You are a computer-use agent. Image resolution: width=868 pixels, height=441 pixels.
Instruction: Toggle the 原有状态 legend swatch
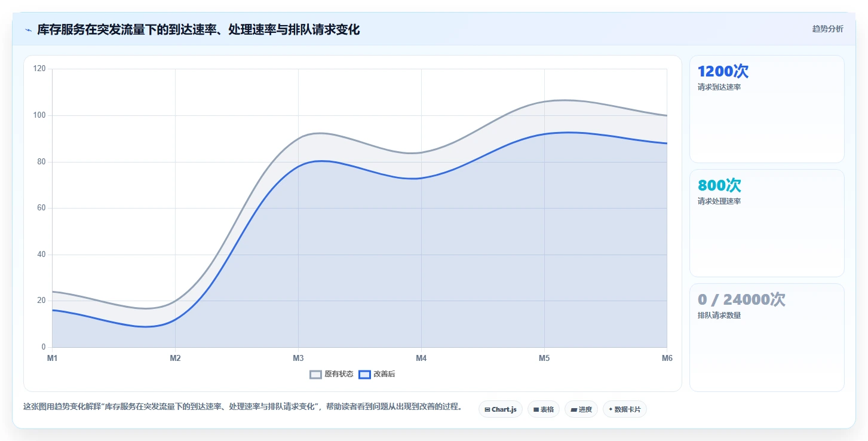(x=315, y=375)
